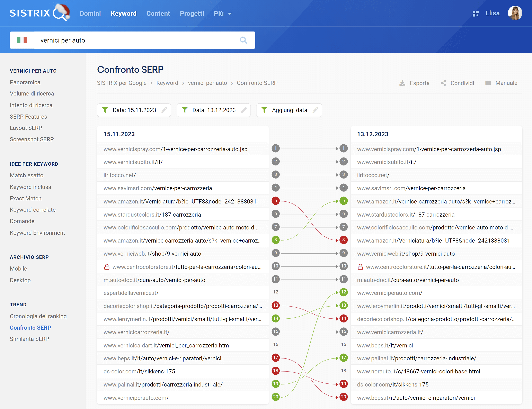
Task: Open Match esatto keyword ideas
Action: click(x=27, y=175)
